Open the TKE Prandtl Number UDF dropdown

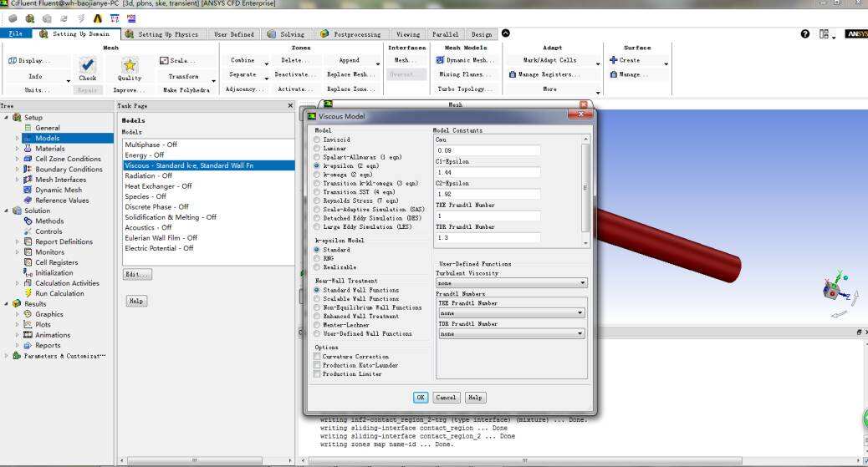[x=512, y=313]
